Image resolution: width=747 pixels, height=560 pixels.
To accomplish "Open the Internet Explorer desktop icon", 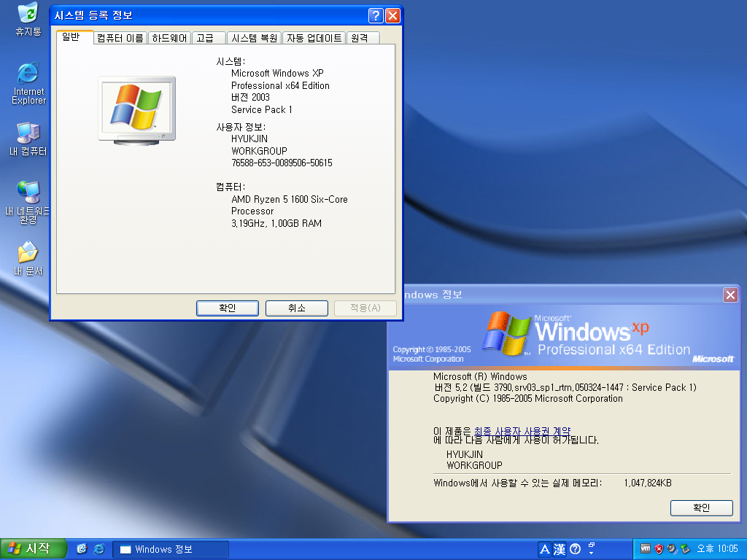I will coord(28,83).
